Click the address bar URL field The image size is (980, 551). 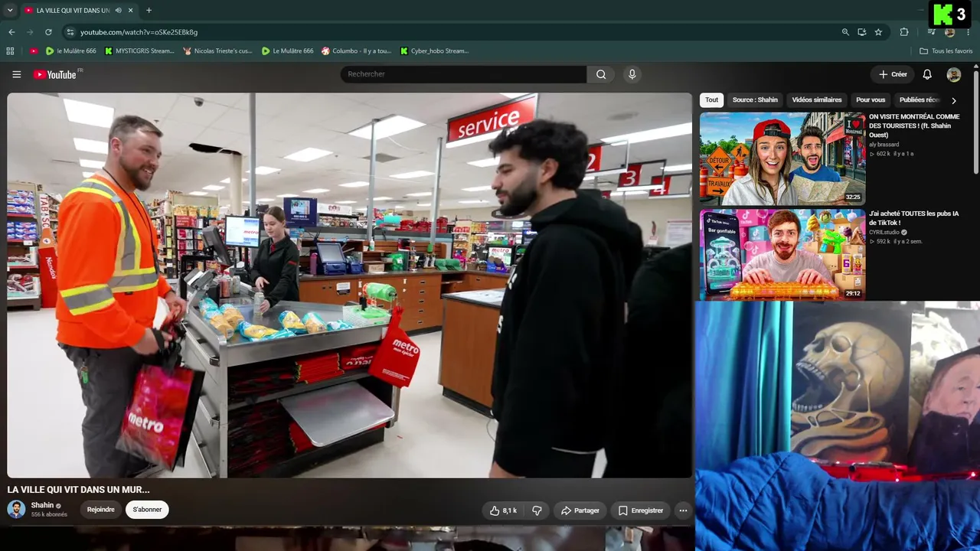[x=452, y=32]
